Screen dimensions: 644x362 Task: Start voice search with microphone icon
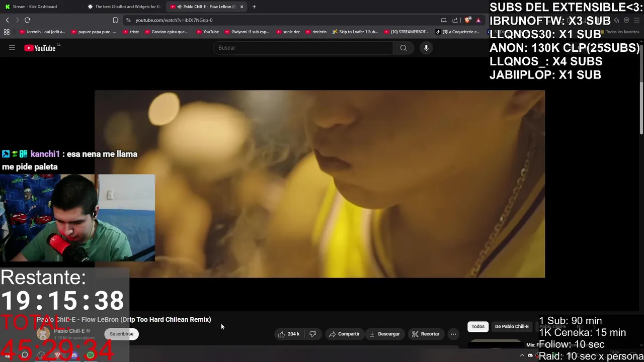click(x=426, y=48)
